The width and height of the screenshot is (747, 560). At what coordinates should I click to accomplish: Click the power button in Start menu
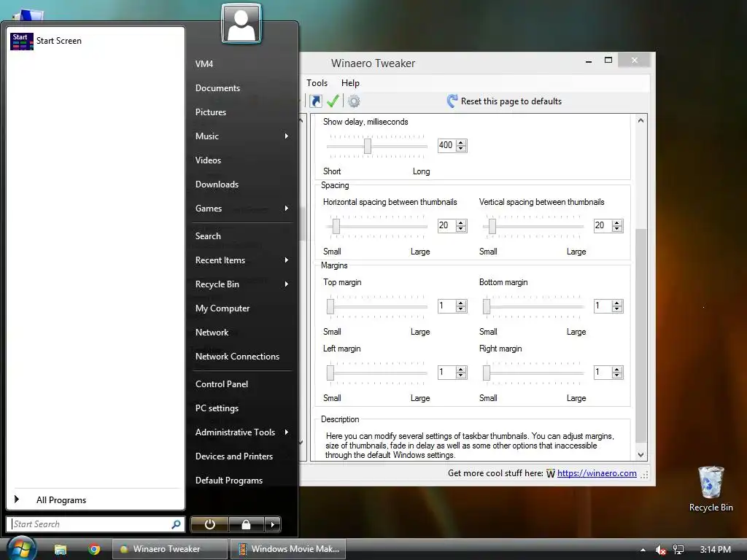pyautogui.click(x=209, y=524)
